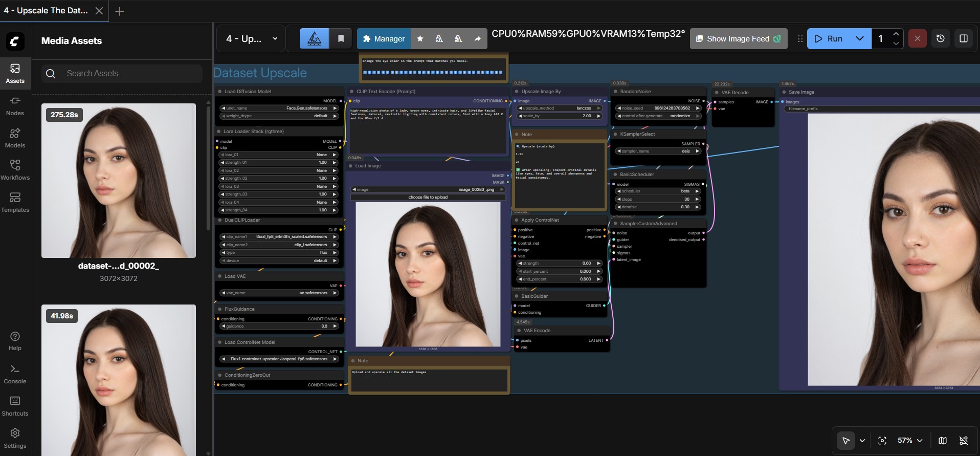Screen dimensions: 980x456
Task: Grab the dotted drag handle beside Run
Action: [x=800, y=39]
